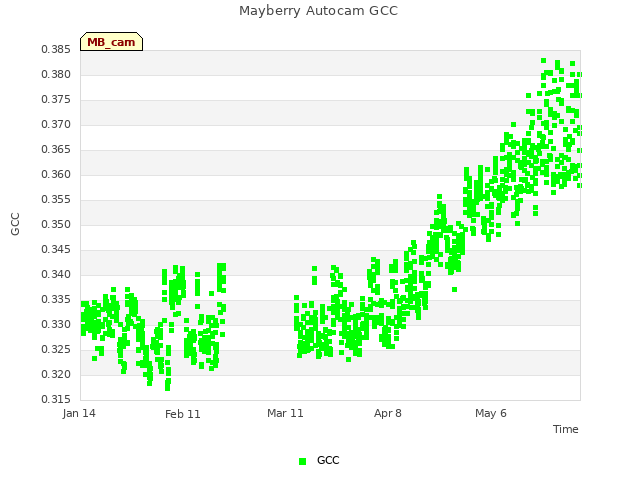640x480 pixels.
Task: Click the chart title Mayberry Autocam GCC
Action: pos(318,11)
